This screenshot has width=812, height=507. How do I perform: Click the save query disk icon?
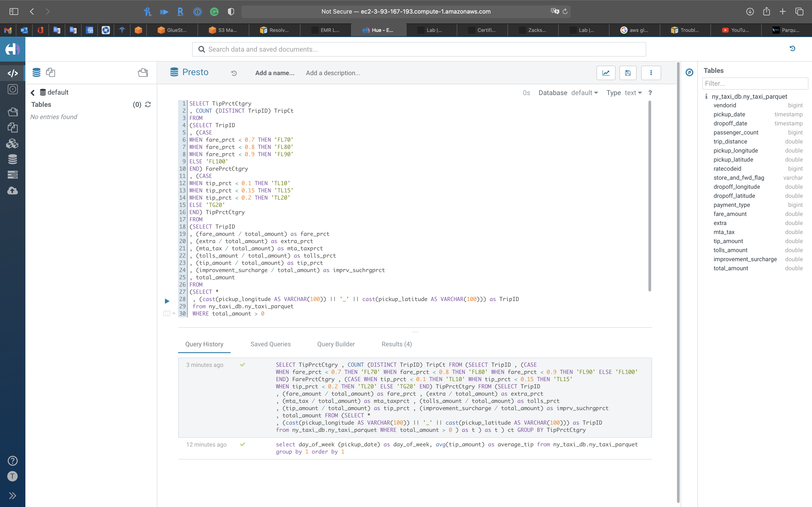pyautogui.click(x=628, y=73)
